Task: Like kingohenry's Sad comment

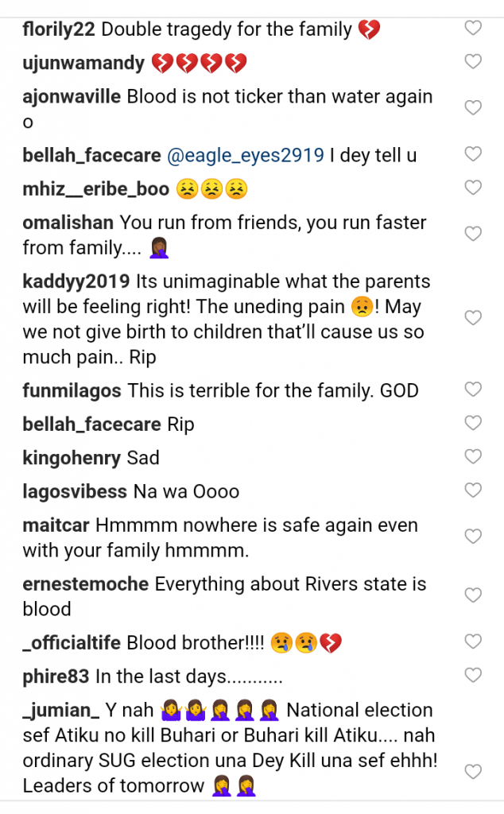Action: click(473, 456)
